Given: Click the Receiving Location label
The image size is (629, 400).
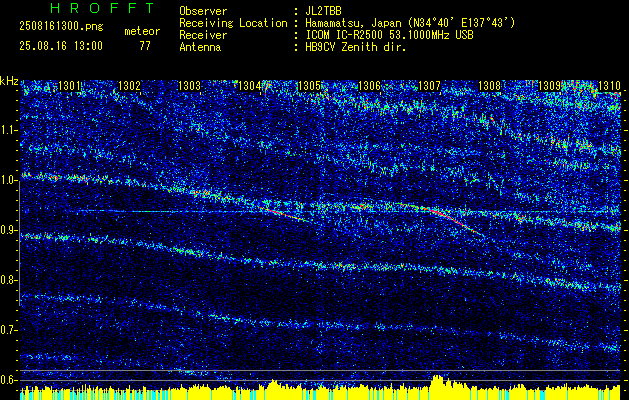Looking at the screenshot, I should [x=233, y=23].
